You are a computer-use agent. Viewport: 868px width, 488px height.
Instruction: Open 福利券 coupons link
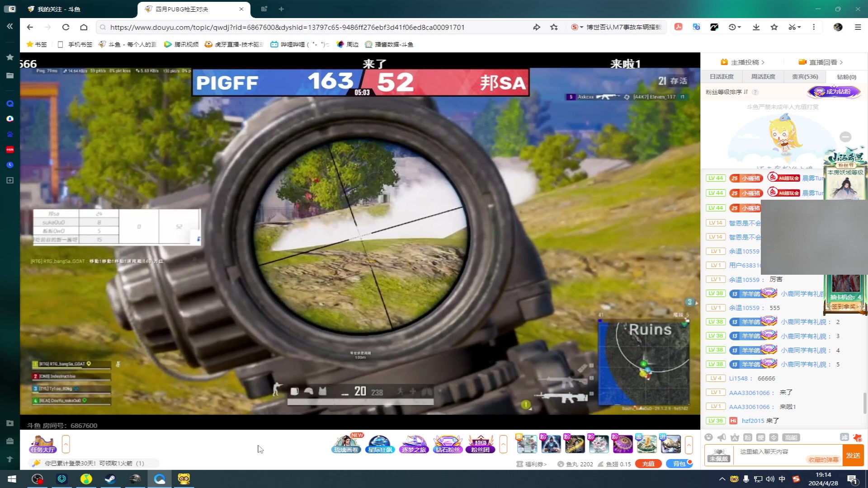[532, 464]
